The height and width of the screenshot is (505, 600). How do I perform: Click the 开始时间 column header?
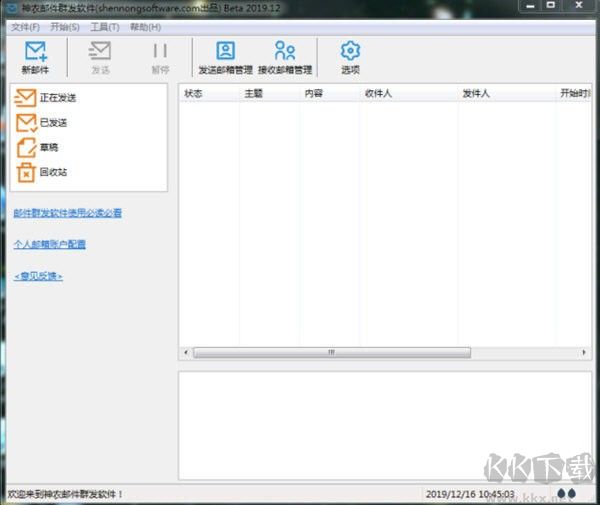click(x=573, y=93)
